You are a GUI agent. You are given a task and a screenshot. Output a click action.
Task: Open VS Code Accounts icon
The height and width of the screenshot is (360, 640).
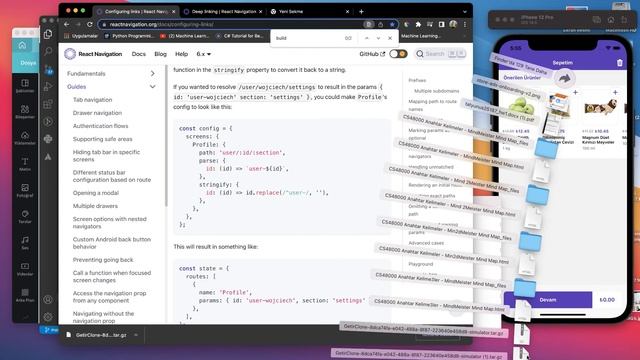click(48, 300)
